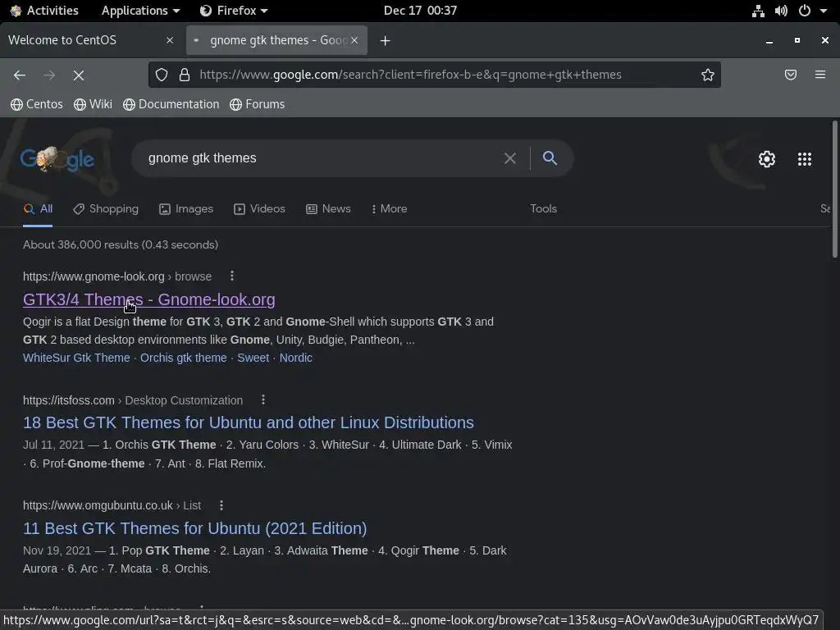Stop page loading with X button

pos(79,75)
